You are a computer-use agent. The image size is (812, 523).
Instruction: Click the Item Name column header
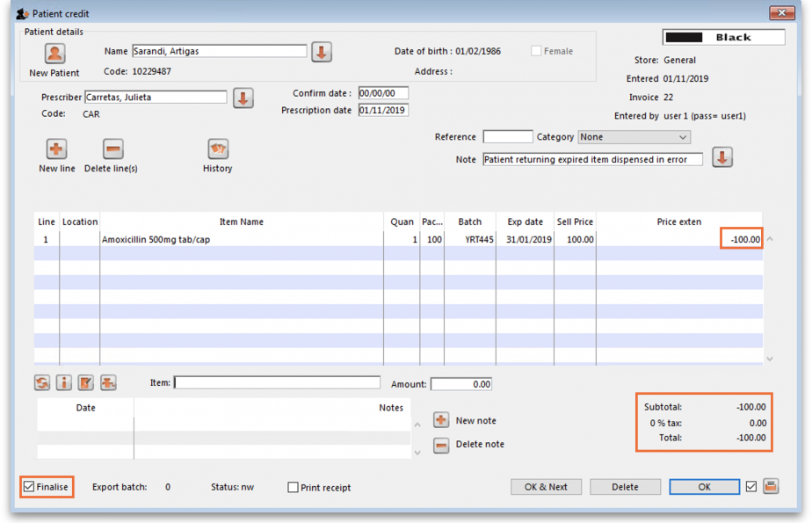pos(241,222)
